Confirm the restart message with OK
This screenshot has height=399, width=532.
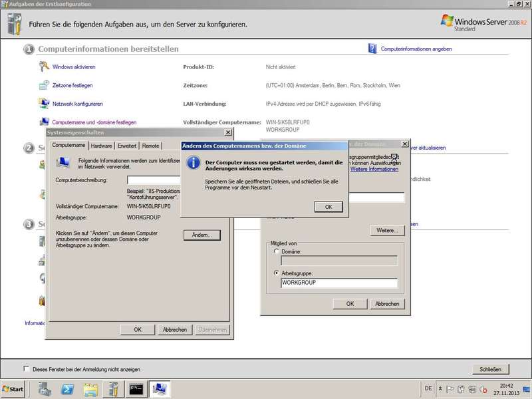329,207
